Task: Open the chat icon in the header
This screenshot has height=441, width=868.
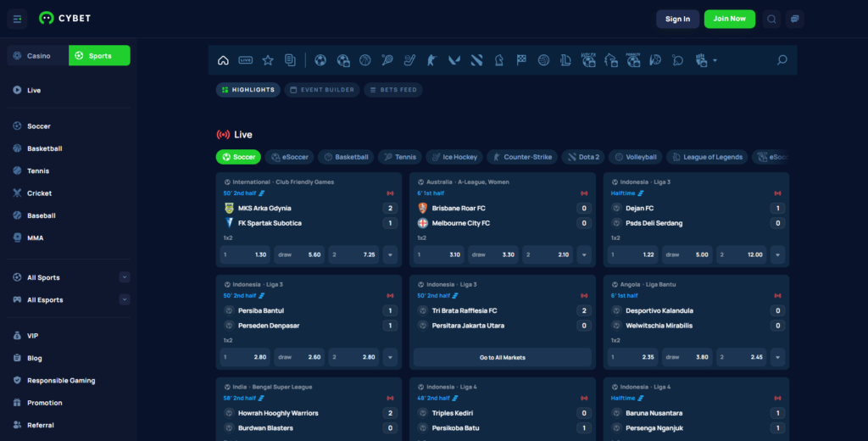Action: pos(794,19)
